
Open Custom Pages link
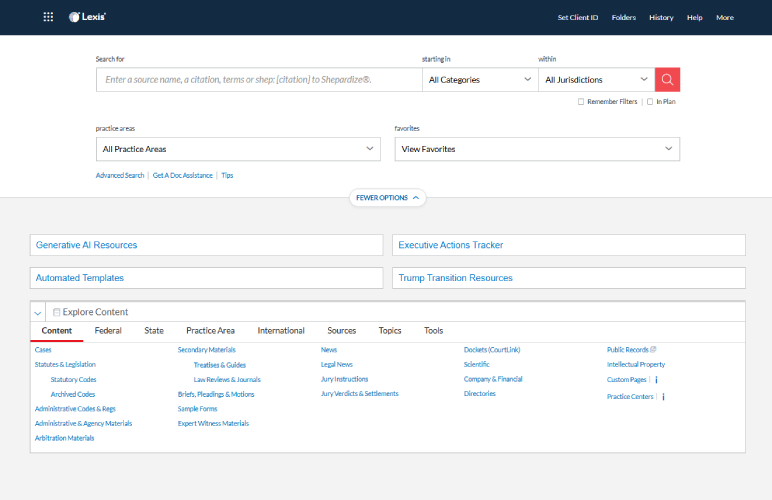[626, 380]
